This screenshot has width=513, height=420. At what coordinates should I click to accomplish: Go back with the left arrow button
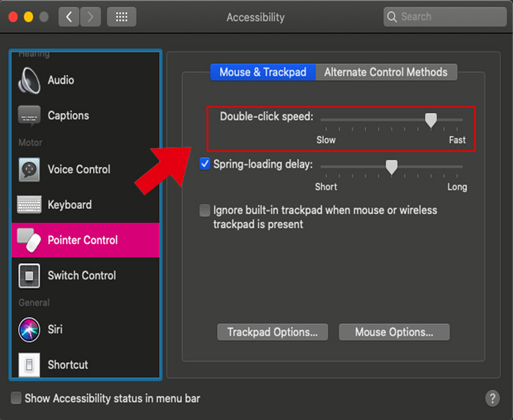(69, 17)
